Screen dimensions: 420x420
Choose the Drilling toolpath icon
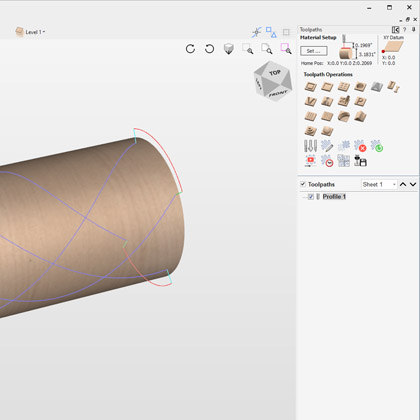[x=344, y=87]
